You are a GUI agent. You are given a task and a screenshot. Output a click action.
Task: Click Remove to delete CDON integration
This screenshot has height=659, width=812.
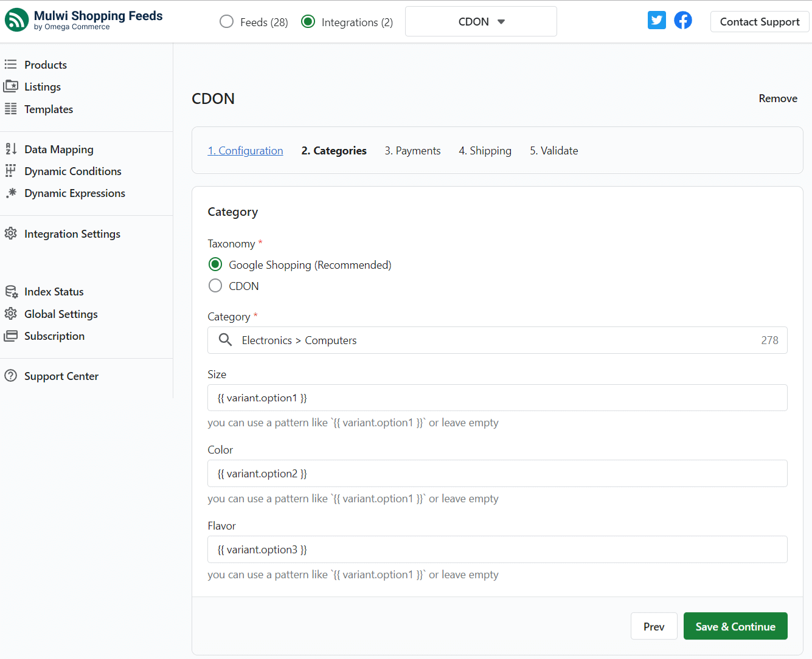click(778, 98)
